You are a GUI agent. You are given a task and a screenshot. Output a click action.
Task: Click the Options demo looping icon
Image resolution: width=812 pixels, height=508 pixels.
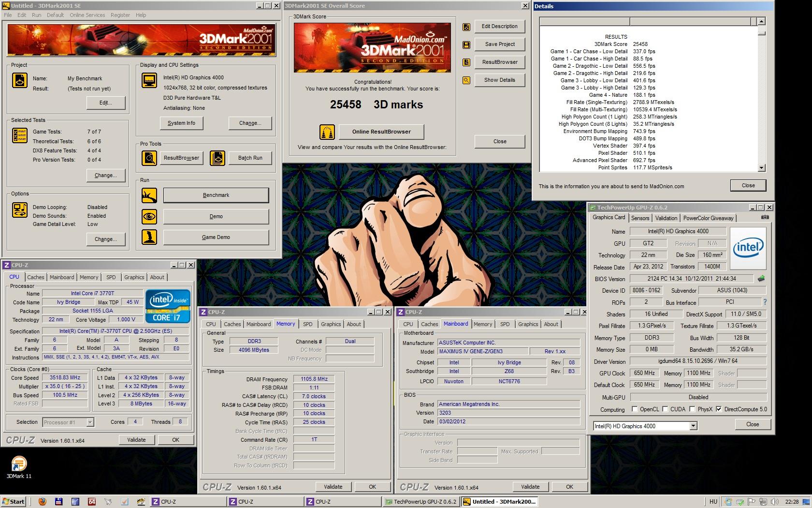(x=20, y=210)
